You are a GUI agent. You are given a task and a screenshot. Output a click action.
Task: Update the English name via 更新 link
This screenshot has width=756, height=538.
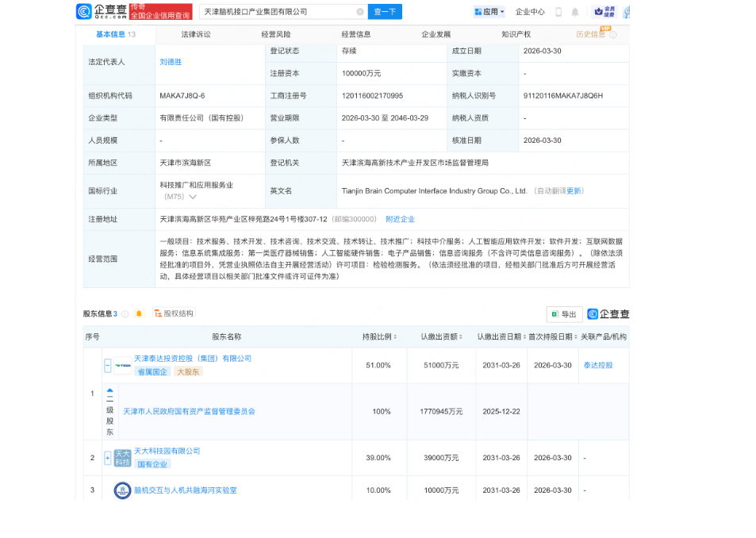coord(574,191)
